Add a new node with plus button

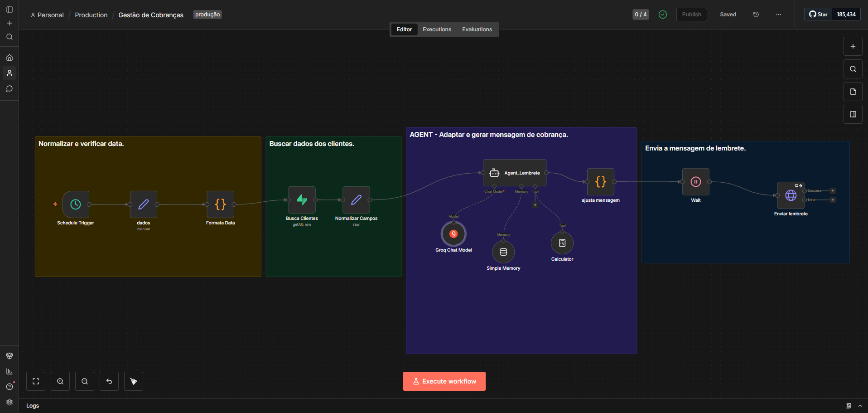853,46
